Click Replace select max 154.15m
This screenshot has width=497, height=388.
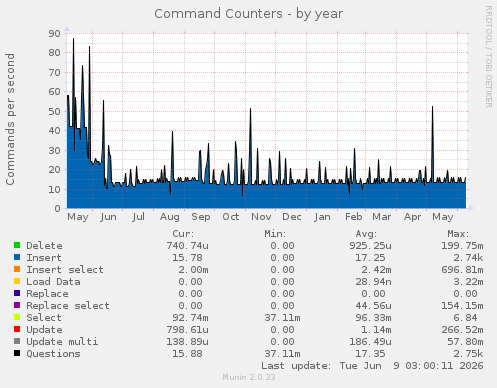pyautogui.click(x=462, y=306)
